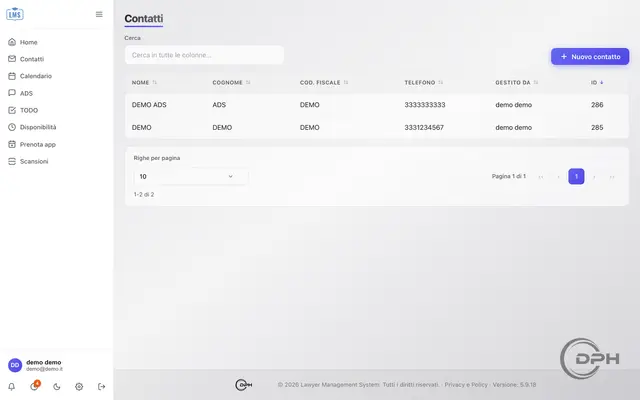Open settings gear icon
Screen dimensions: 640x400
79,387
